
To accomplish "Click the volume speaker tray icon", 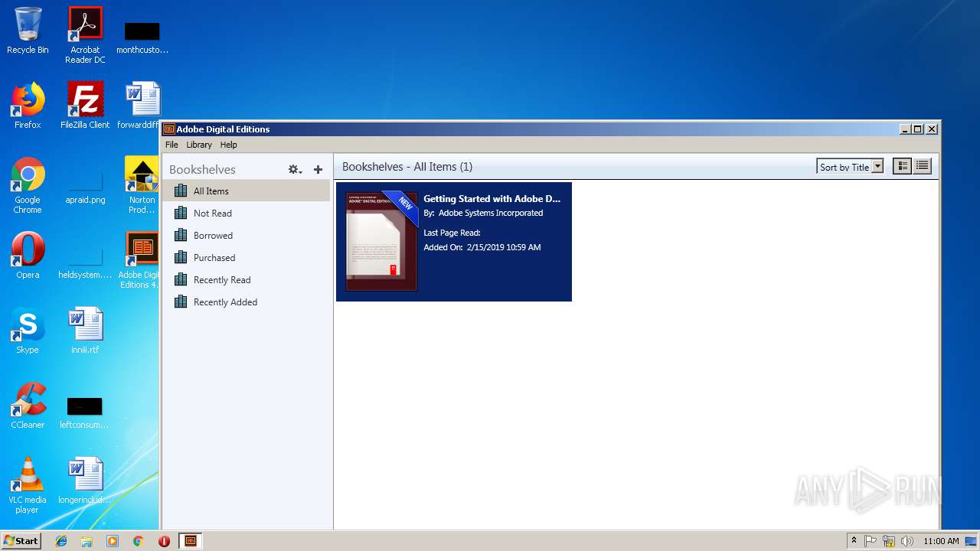I will pos(907,541).
